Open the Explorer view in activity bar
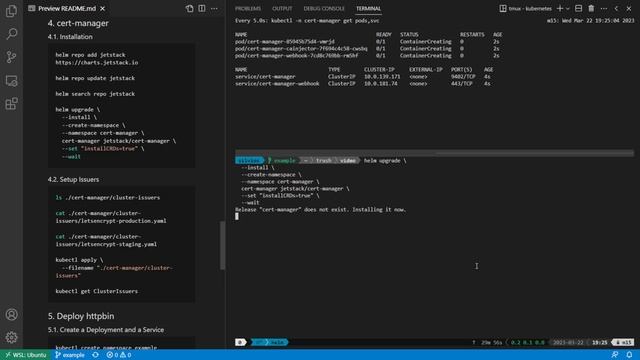This screenshot has height=360, width=640. [11, 11]
